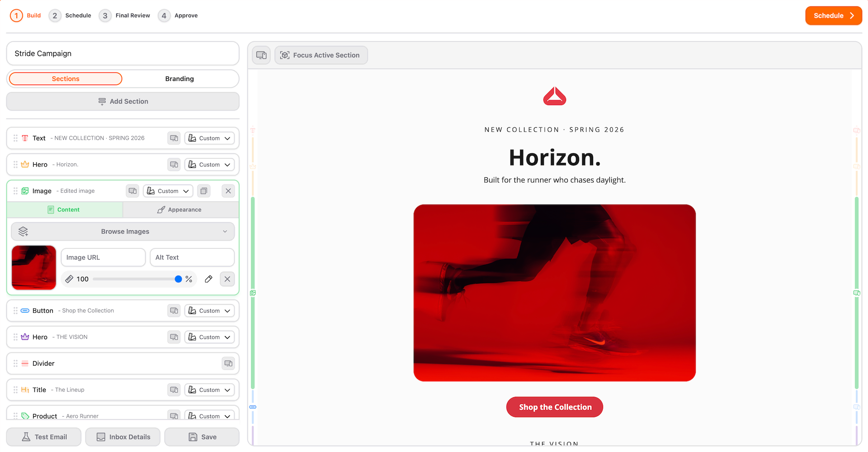Screen dimensions: 868x452
Task: Click the button marker in left gutter
Action: tap(253, 407)
